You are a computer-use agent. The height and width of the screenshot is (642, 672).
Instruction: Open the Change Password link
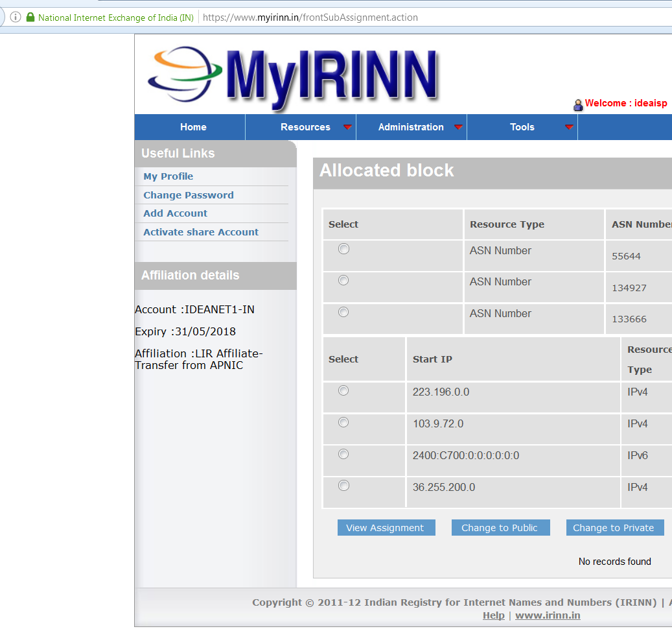[188, 195]
